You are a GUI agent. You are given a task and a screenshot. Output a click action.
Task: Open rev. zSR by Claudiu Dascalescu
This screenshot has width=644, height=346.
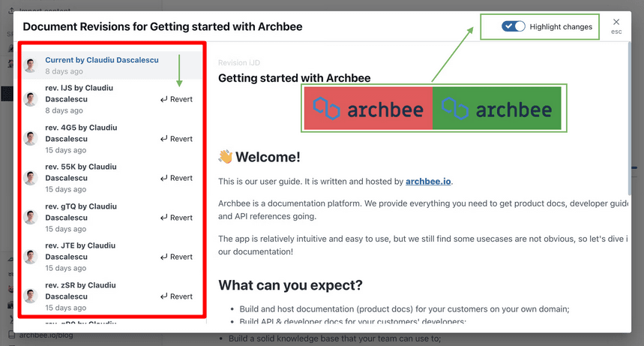(80, 290)
